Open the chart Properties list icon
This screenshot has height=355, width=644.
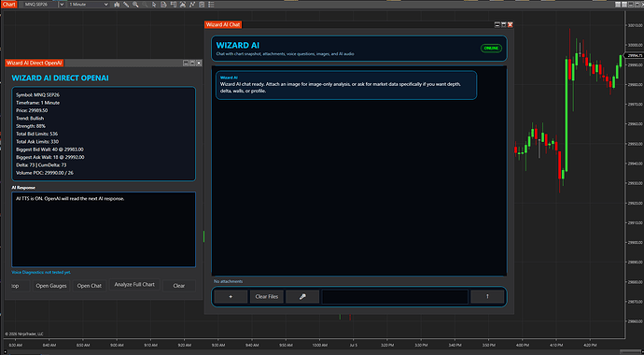(210, 5)
